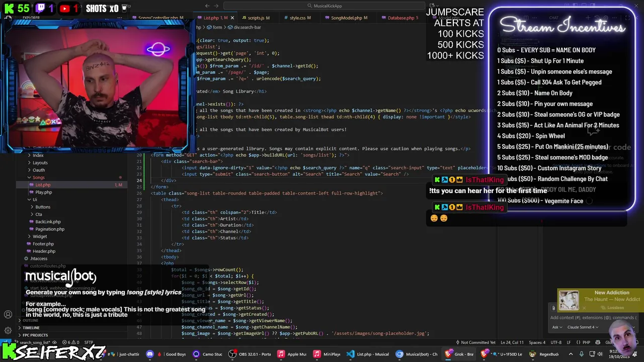Expand the Widget folder
Viewport: 644px width, 362px height.
tap(40, 236)
